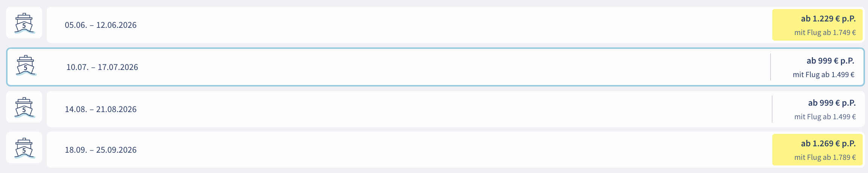The width and height of the screenshot is (868, 173).
Task: Click ab 999 € p.P. in the August row
Action: 831,103
